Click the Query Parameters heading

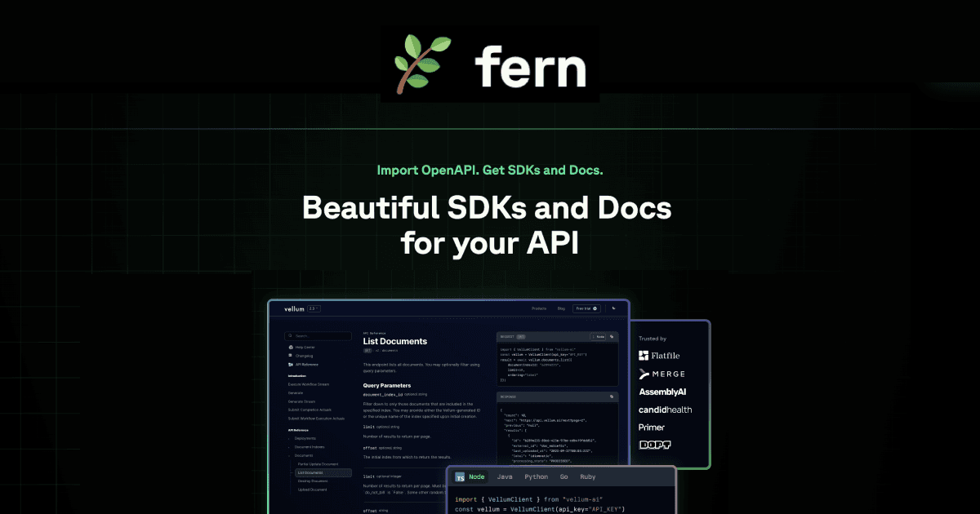(387, 385)
